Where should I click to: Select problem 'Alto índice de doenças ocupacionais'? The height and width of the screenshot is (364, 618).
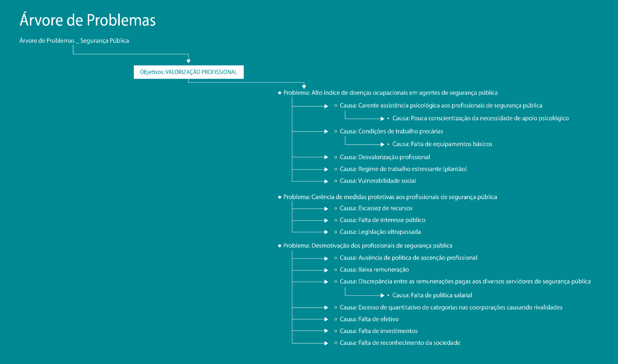(x=390, y=93)
